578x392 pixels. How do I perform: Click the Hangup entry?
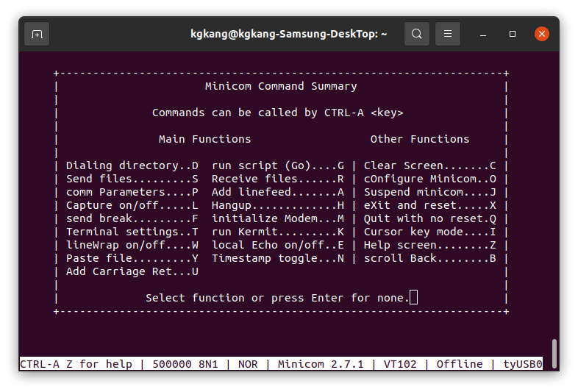(x=277, y=205)
